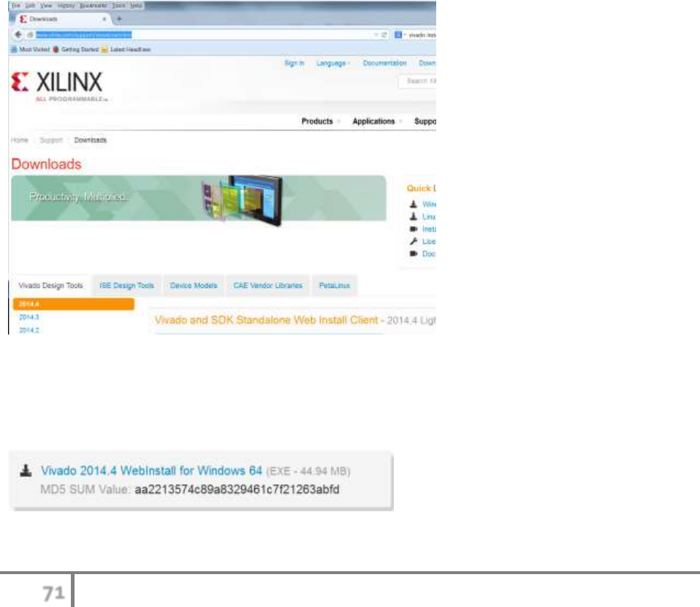Expand the Products navigation menu
700x607 pixels.
[321, 121]
